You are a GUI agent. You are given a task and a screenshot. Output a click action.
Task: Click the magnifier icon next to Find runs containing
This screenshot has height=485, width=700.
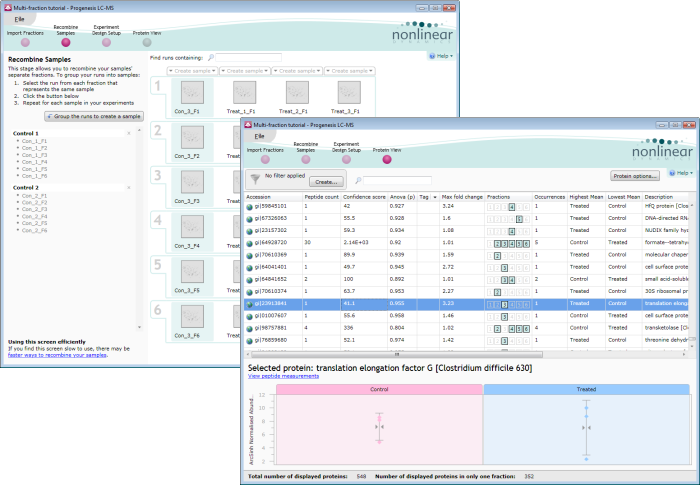point(211,58)
